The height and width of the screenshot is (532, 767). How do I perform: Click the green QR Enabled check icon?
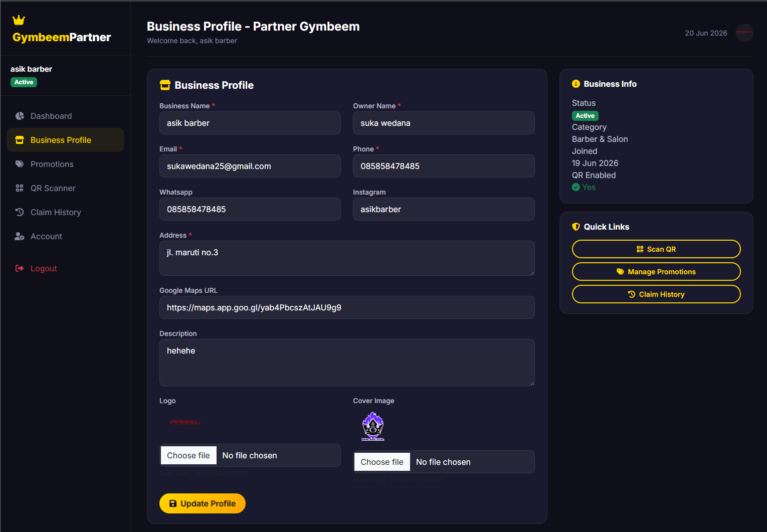click(576, 187)
